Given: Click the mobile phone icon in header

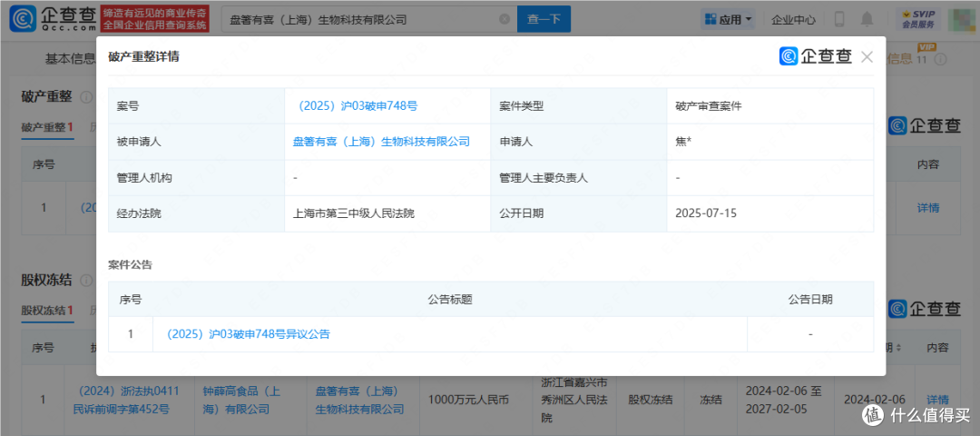Looking at the screenshot, I should point(839,19).
